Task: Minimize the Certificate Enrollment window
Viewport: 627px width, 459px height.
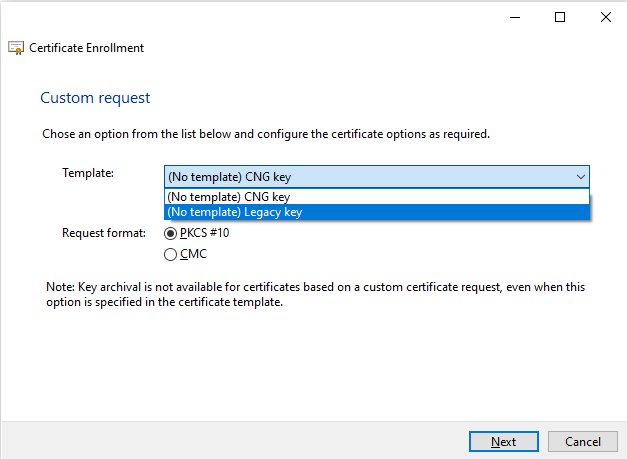Action: click(515, 17)
